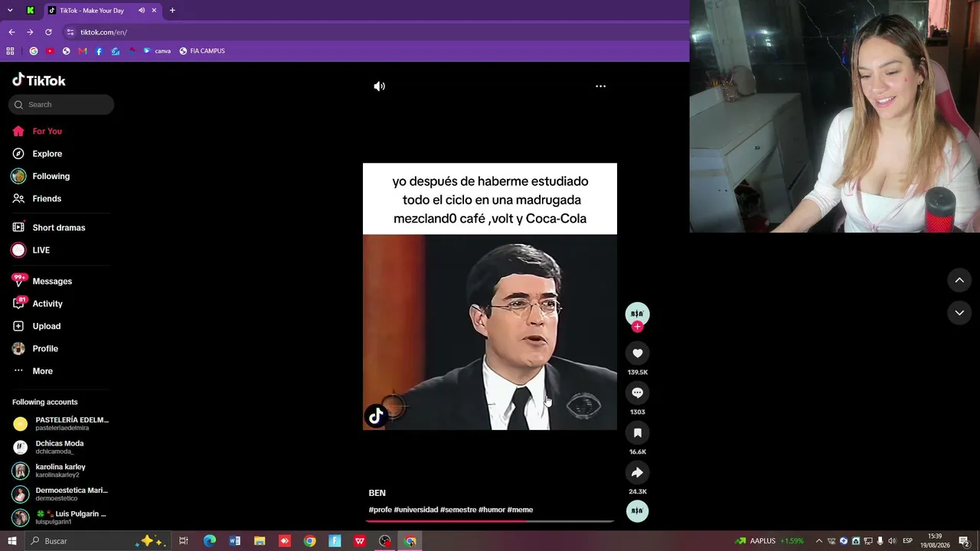Go forward in browser history
Viewport: 980px width, 551px height.
pos(30,32)
